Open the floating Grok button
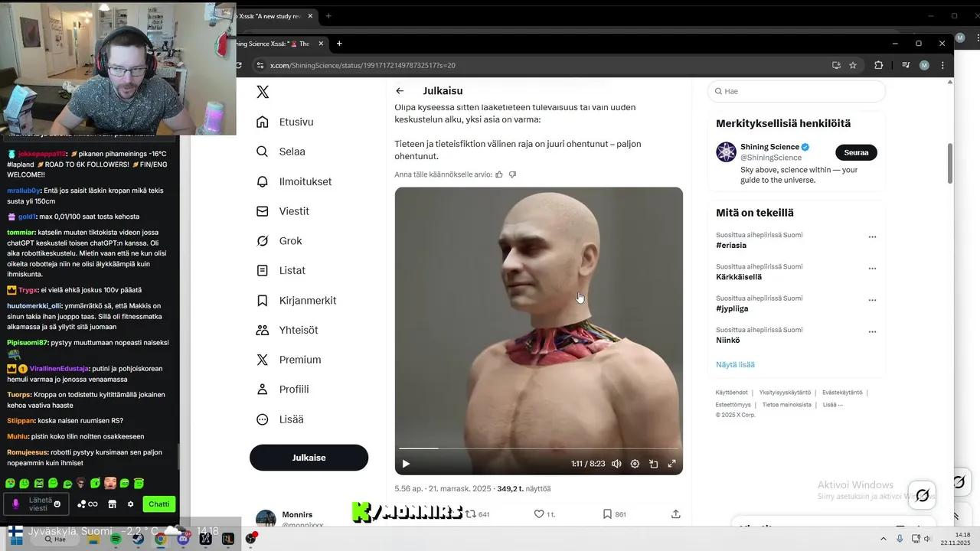980x551 pixels. tap(923, 496)
